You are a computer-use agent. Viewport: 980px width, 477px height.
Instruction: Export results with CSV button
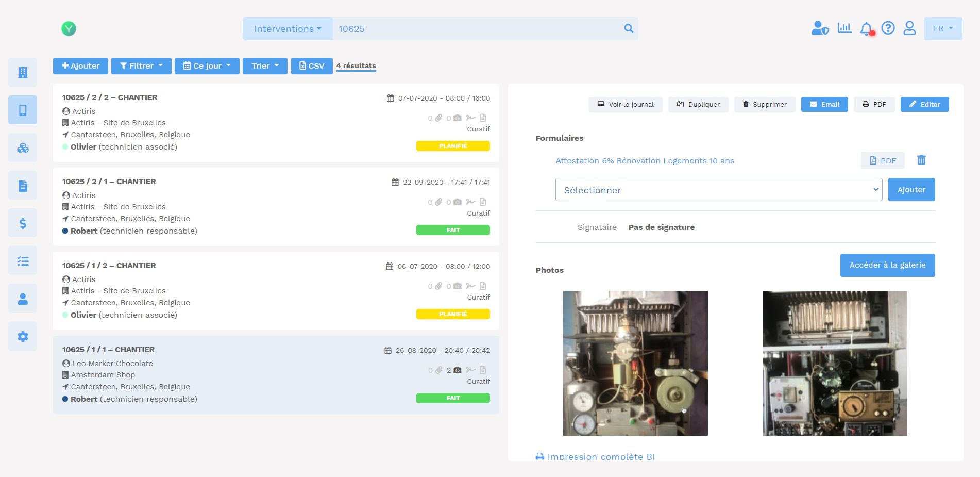312,66
